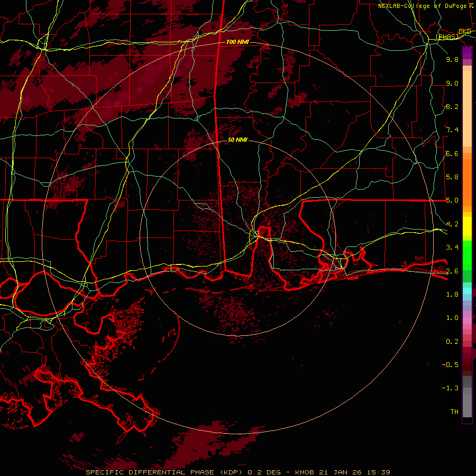The width and height of the screenshot is (476, 476).
Task: Click the 0.2 scale label beside colorbar
Action: [452, 342]
